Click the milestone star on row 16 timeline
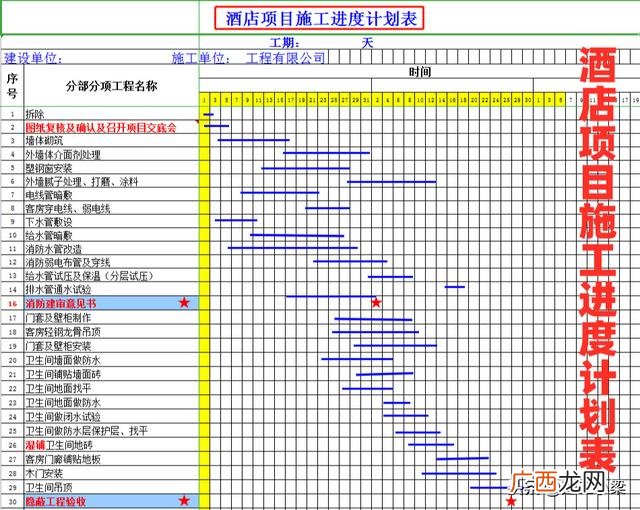 pos(376,302)
